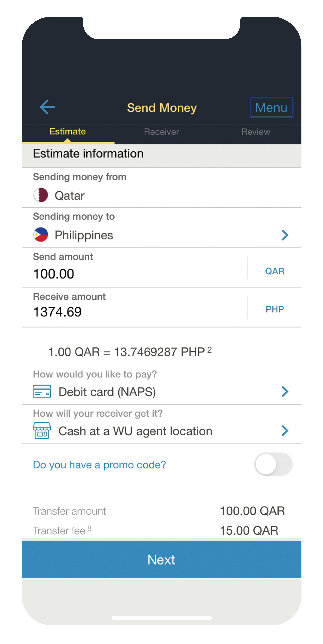Expand the Debit card payment chevron
Screen dimensions: 323x644
click(x=285, y=392)
